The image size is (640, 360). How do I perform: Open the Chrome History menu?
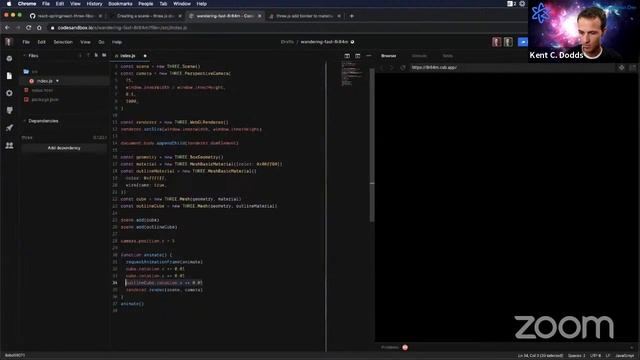pyautogui.click(x=94, y=4)
